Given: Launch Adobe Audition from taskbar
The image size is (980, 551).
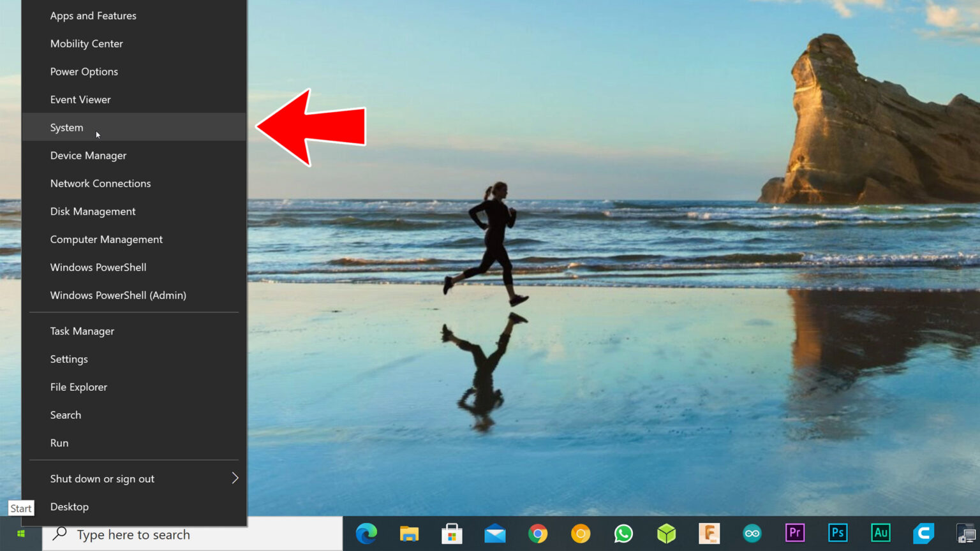Looking at the screenshot, I should pyautogui.click(x=880, y=533).
